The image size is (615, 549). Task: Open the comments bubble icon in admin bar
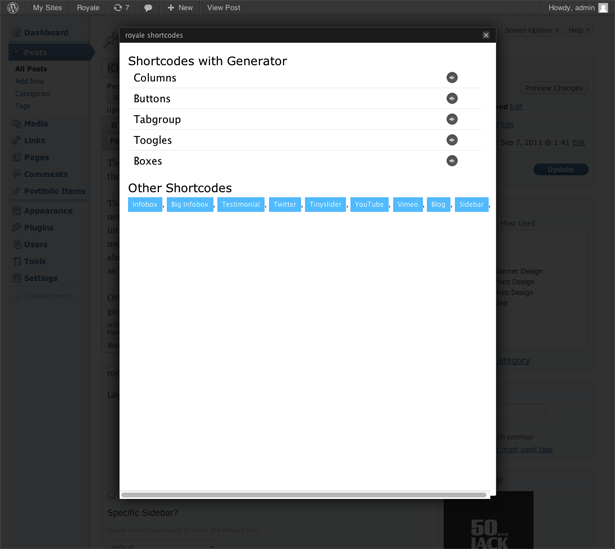pyautogui.click(x=148, y=8)
